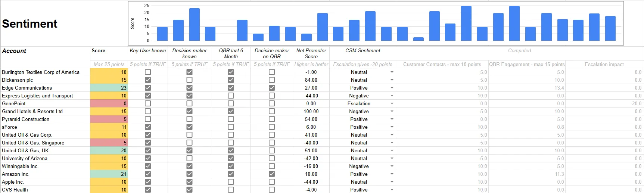Click the CSM Sentiment column header
644x193 pixels.
(x=363, y=51)
